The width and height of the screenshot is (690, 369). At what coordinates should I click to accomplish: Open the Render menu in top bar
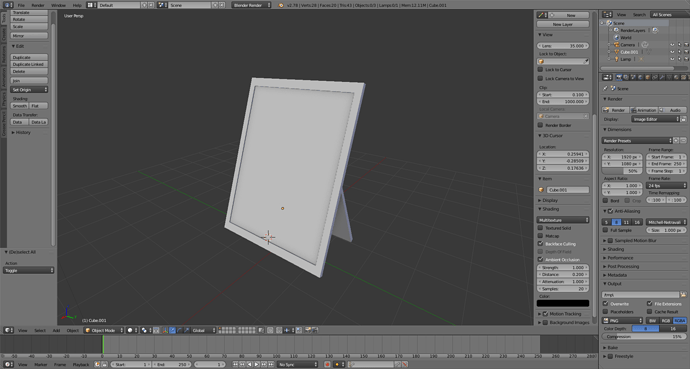click(x=38, y=5)
